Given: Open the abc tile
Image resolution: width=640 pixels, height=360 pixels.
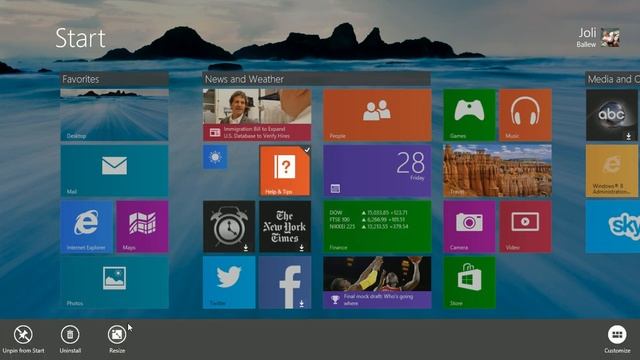Looking at the screenshot, I should (x=611, y=115).
